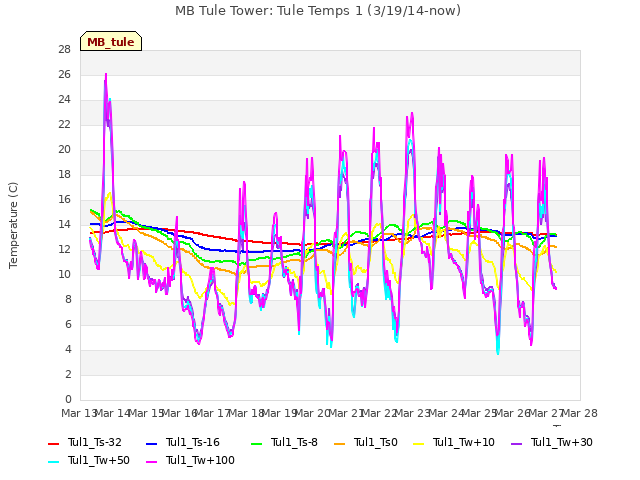Image resolution: width=640 pixels, height=480 pixels.
Task: Select the Tul1_Tw+50 legend label
Action: point(99,460)
